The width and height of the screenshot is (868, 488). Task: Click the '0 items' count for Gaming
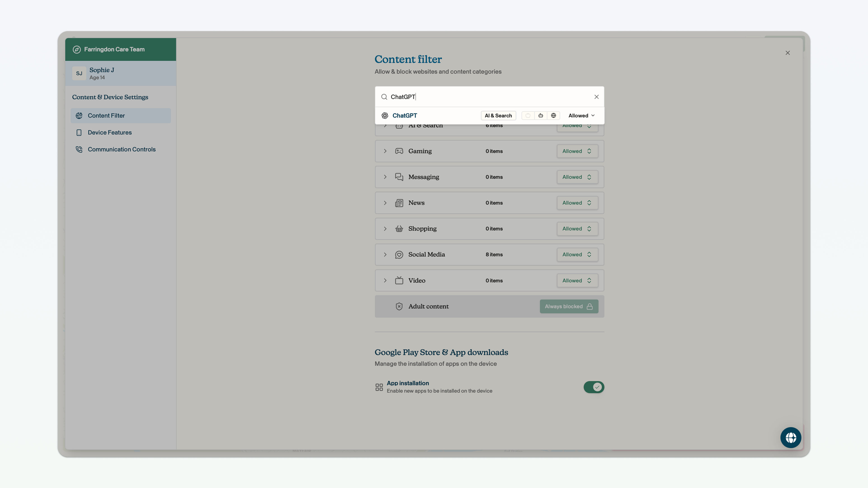coord(494,151)
